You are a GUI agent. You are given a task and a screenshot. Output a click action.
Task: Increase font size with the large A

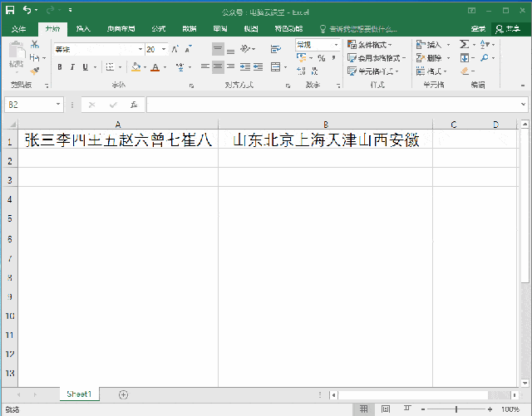point(175,49)
